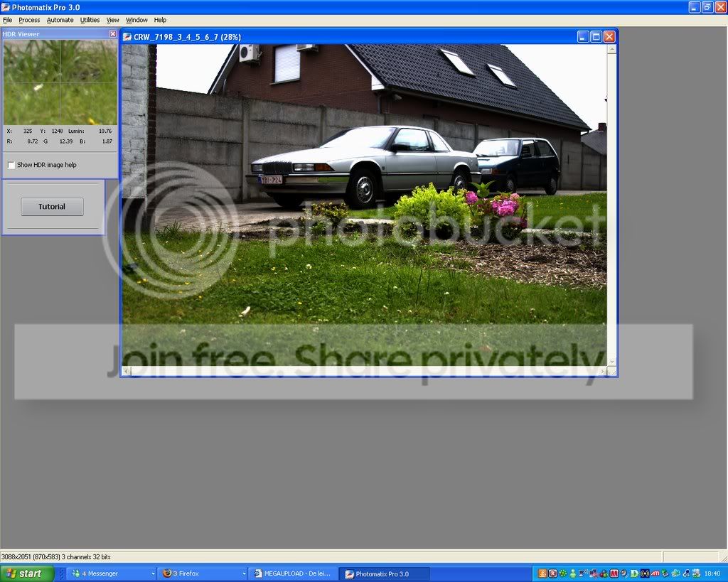The width and height of the screenshot is (728, 582).
Task: Switch to the MEGAUPLOAD taskbar window
Action: (x=294, y=573)
